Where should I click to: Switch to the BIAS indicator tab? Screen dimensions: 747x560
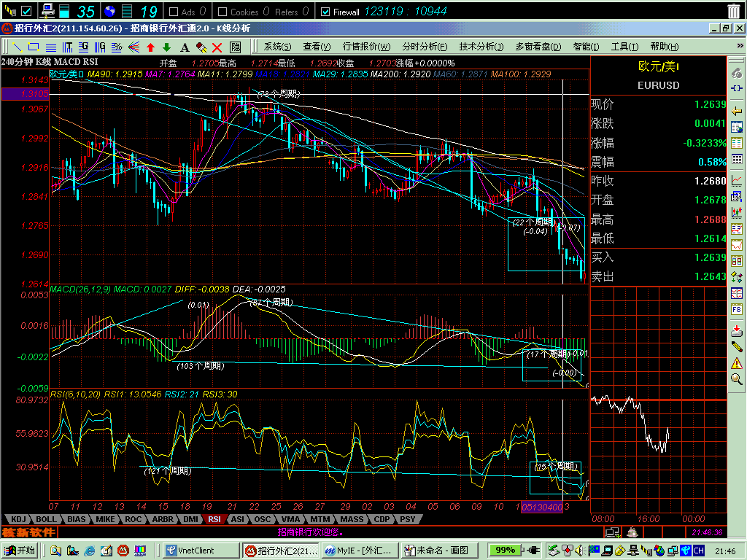76,519
